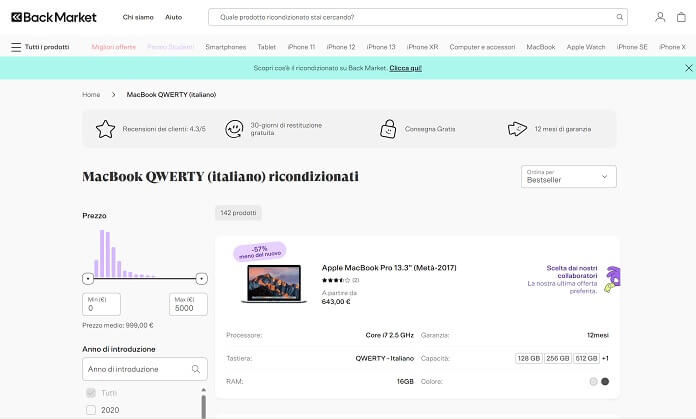The width and height of the screenshot is (696, 419).
Task: Click the star rating of MacBook Pro
Action: point(336,280)
